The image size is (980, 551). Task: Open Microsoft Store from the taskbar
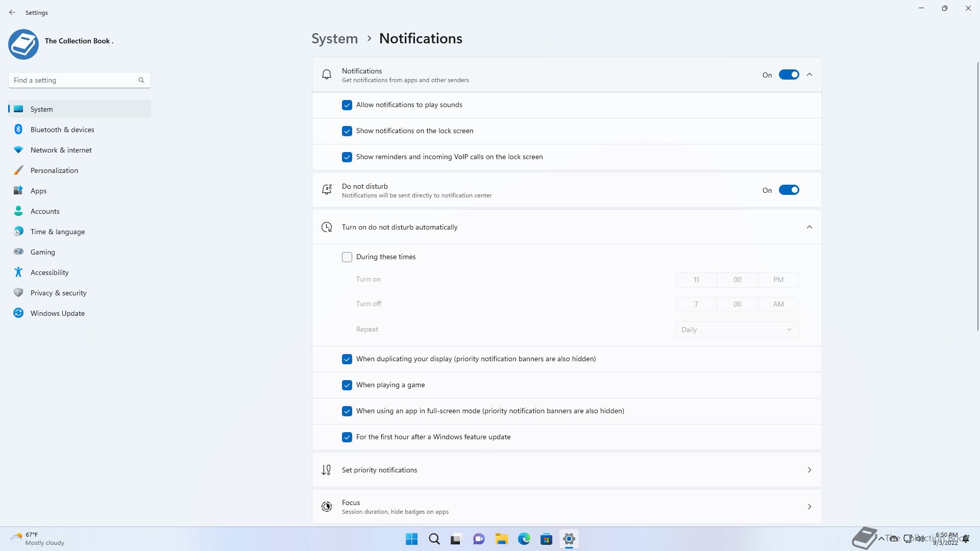(546, 539)
